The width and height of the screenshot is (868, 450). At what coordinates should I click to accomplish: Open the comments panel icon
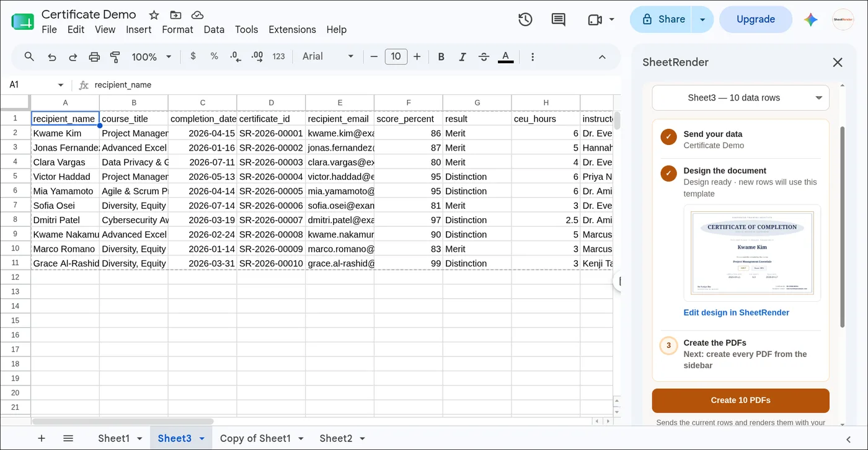click(x=558, y=19)
